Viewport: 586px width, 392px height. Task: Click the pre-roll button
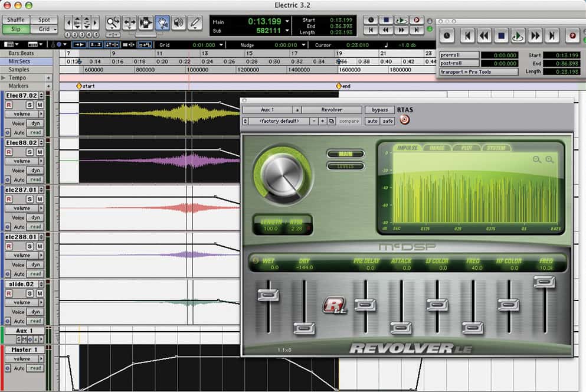tap(459, 55)
